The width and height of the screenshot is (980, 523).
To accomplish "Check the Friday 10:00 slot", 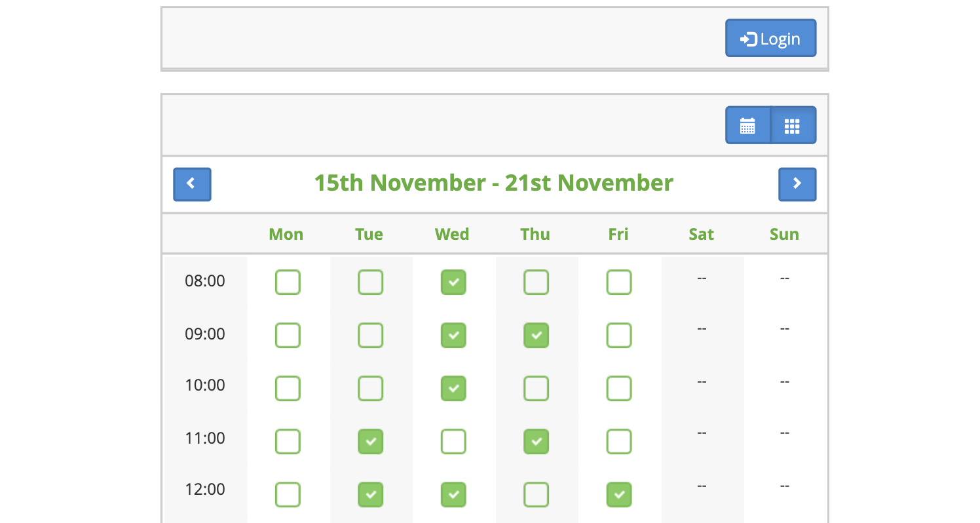I will tap(619, 389).
